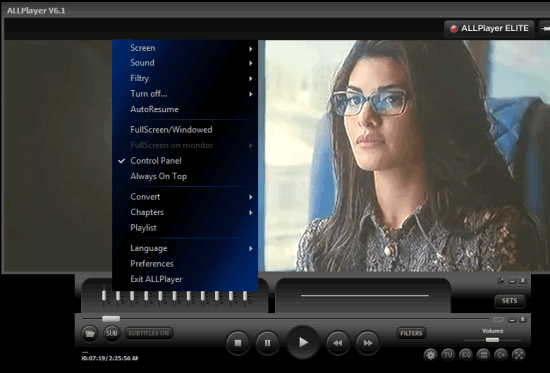
Task: Click the SETS button
Action: click(x=509, y=301)
